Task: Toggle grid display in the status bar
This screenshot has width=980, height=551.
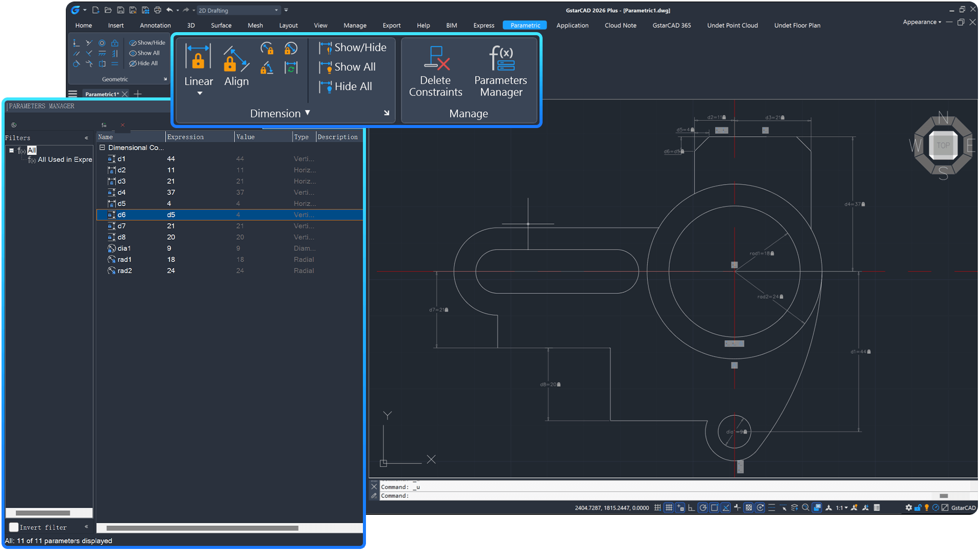Action: click(669, 508)
